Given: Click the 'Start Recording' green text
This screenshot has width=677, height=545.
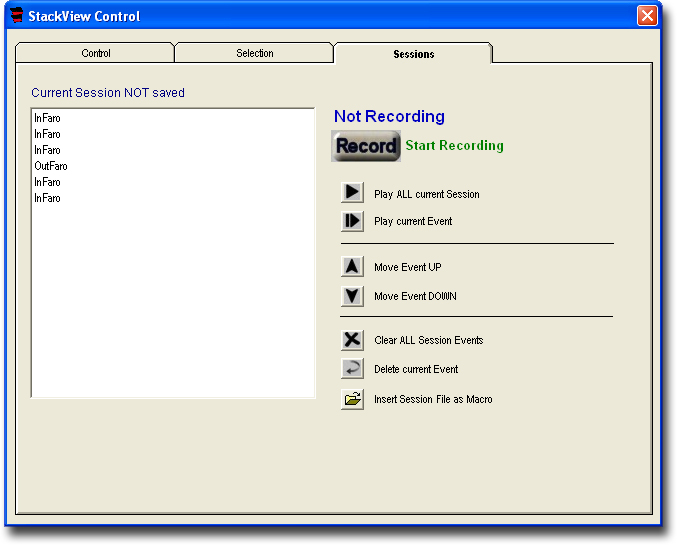Looking at the screenshot, I should pyautogui.click(x=454, y=146).
